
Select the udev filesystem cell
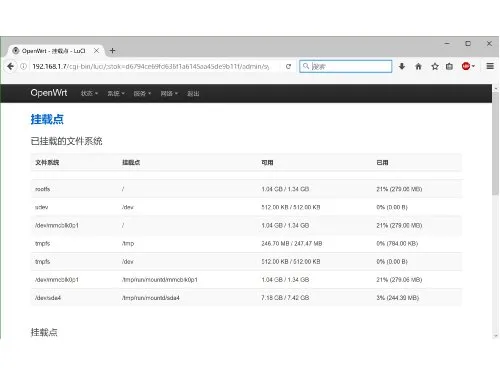41,207
